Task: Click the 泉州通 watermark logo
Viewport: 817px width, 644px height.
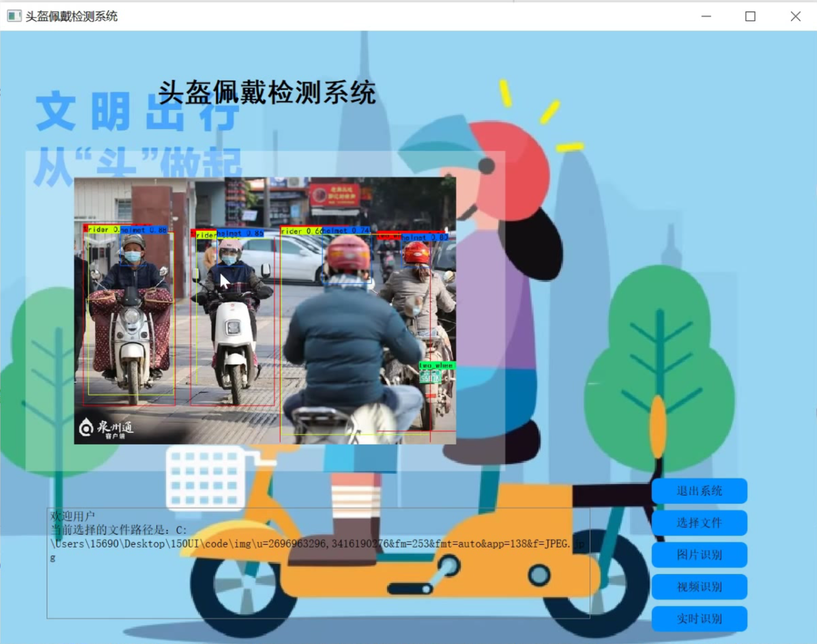Action: click(106, 428)
